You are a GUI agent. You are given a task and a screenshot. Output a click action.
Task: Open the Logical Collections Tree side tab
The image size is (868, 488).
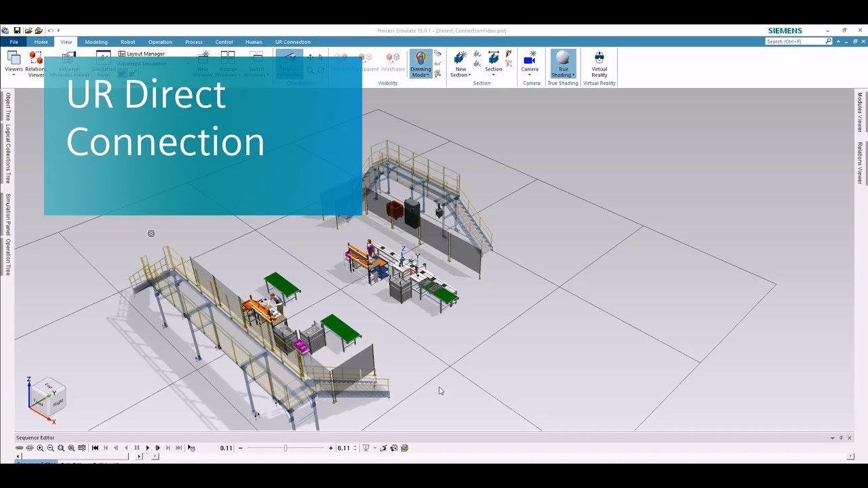coord(8,154)
